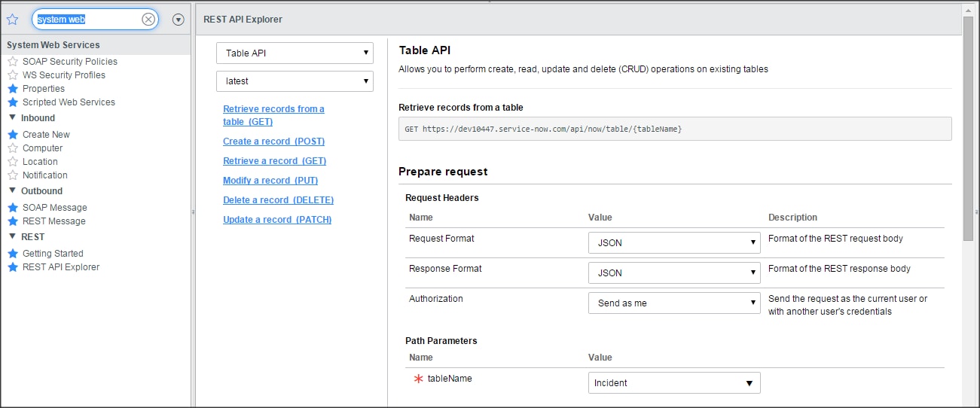980x408 pixels.
Task: Click star icon next to Getting Started
Action: 13,254
